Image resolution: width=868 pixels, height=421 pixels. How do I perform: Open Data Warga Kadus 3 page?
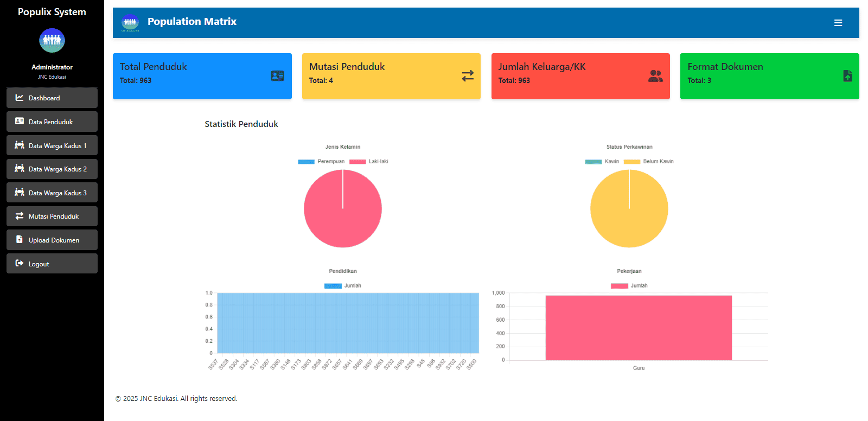point(52,193)
